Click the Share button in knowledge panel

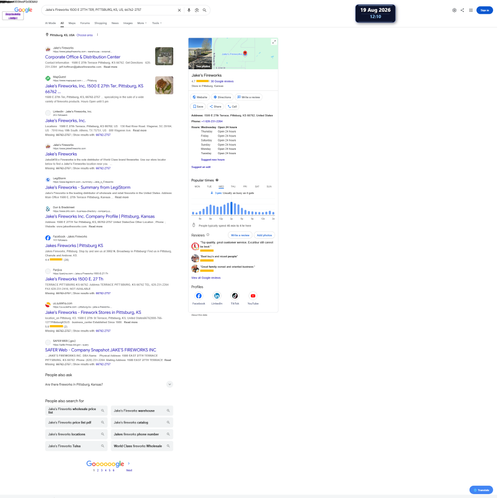pos(215,106)
